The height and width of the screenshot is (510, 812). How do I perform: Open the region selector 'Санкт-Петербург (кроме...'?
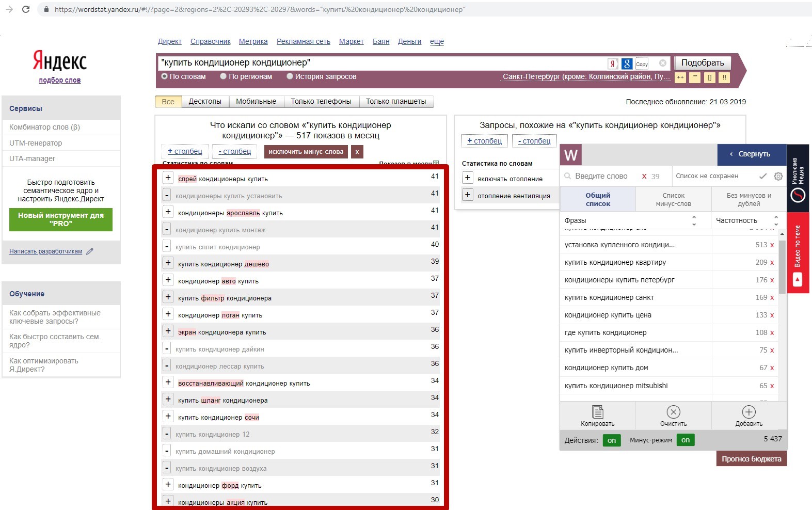(586, 76)
